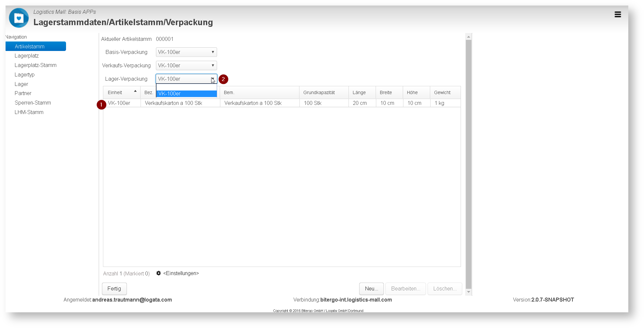Sort by the Bez. column header

(x=148, y=93)
